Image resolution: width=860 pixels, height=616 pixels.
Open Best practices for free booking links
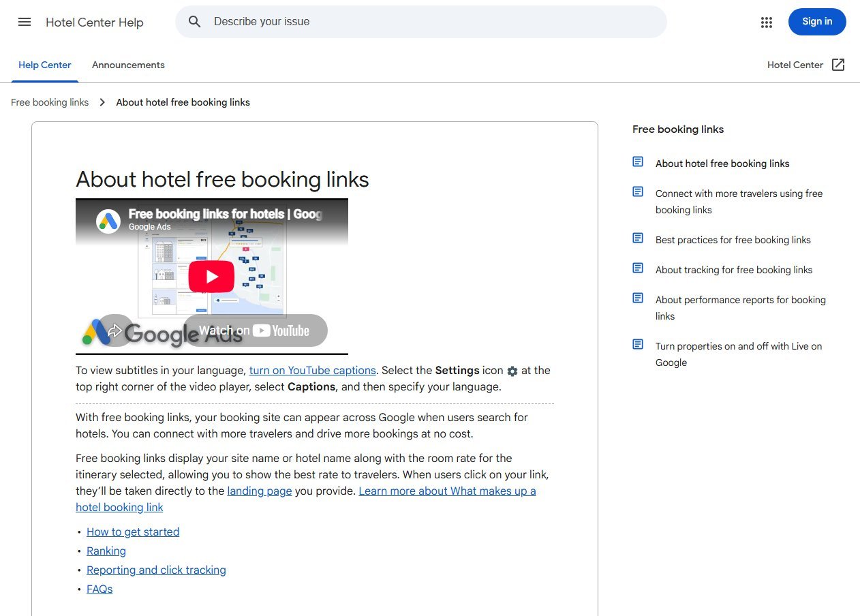(x=733, y=240)
